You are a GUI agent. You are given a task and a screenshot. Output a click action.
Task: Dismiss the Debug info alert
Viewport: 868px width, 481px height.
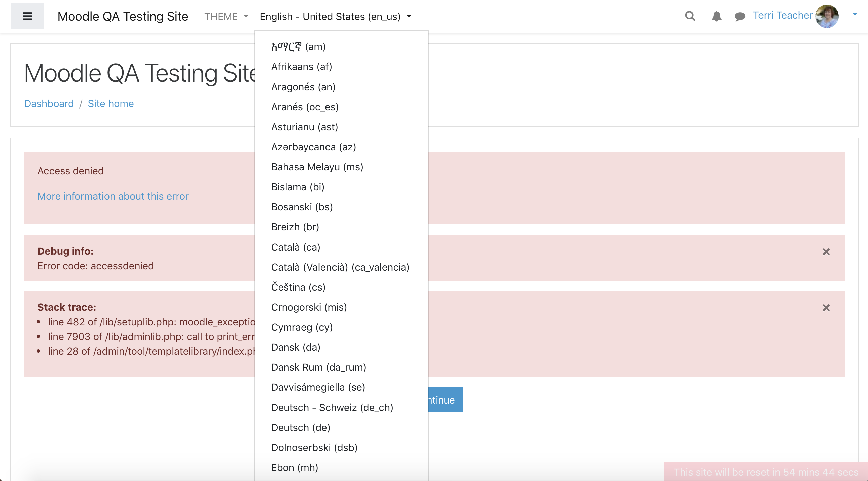826,252
